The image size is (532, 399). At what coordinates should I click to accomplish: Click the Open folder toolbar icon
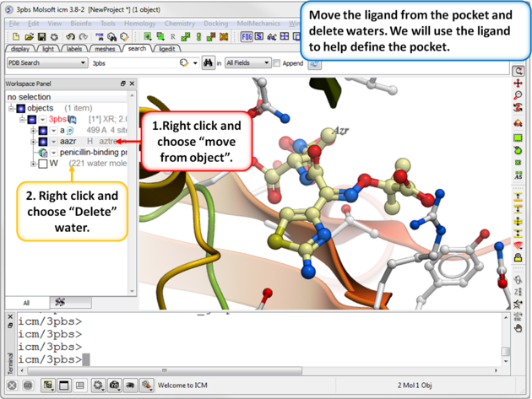click(x=29, y=37)
